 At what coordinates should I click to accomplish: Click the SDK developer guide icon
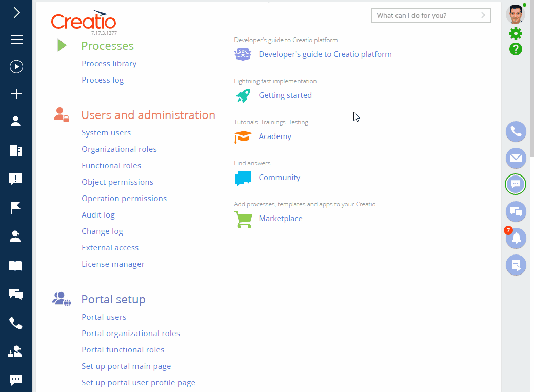click(243, 54)
